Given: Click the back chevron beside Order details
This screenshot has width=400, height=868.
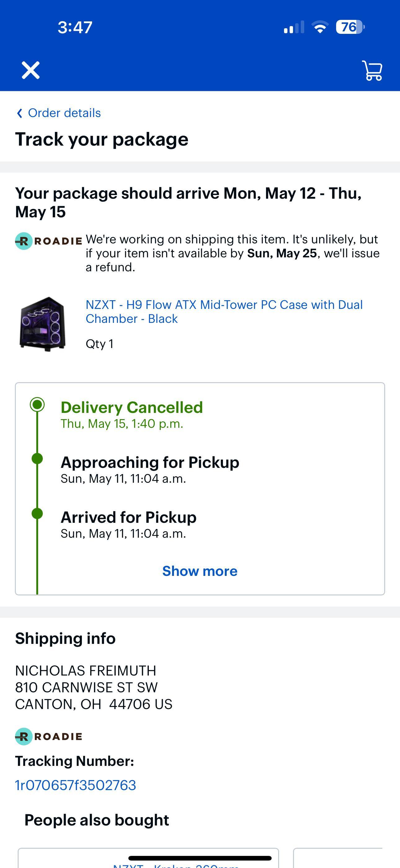Looking at the screenshot, I should pos(20,113).
